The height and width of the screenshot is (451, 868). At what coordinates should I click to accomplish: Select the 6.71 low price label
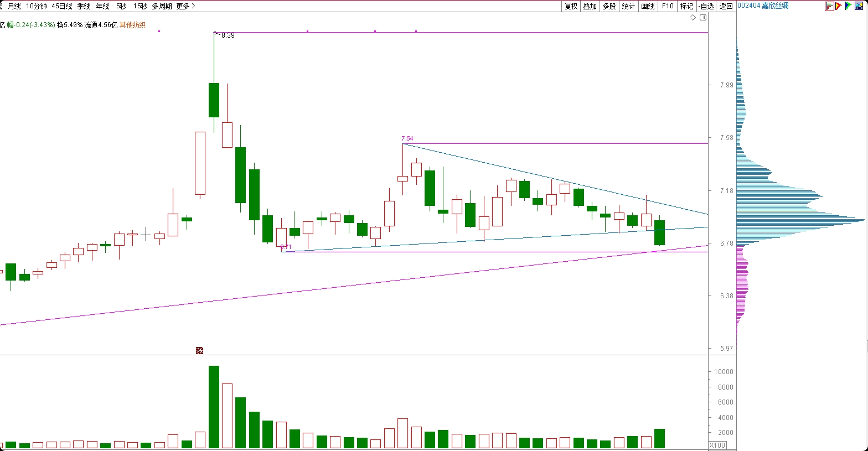click(286, 247)
